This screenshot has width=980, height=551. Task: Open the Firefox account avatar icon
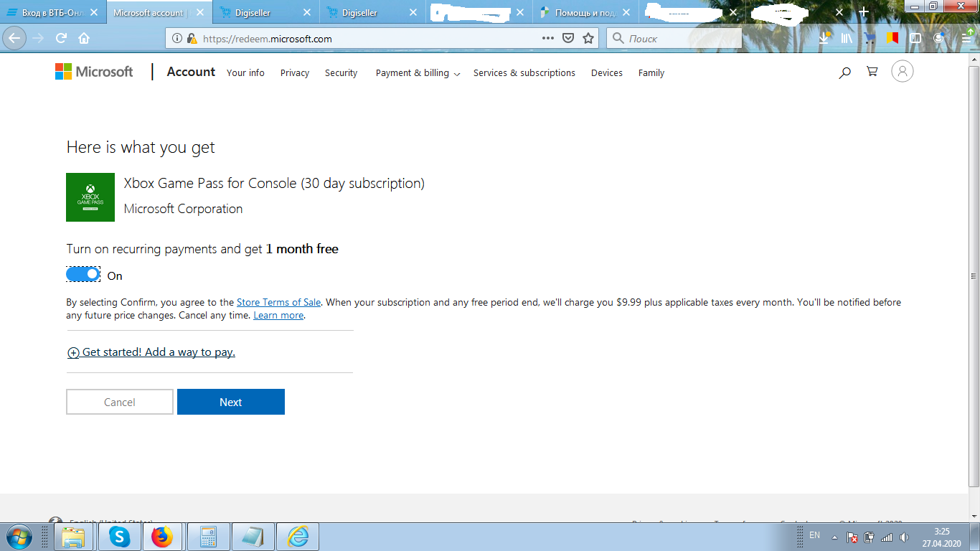pyautogui.click(x=938, y=38)
